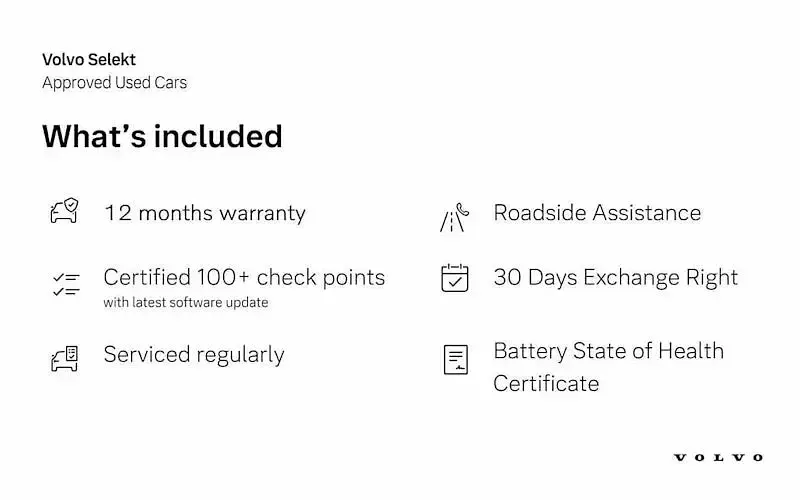This screenshot has width=800, height=500.
Task: Open the 30 Days Exchange Right item
Action: coord(616,278)
